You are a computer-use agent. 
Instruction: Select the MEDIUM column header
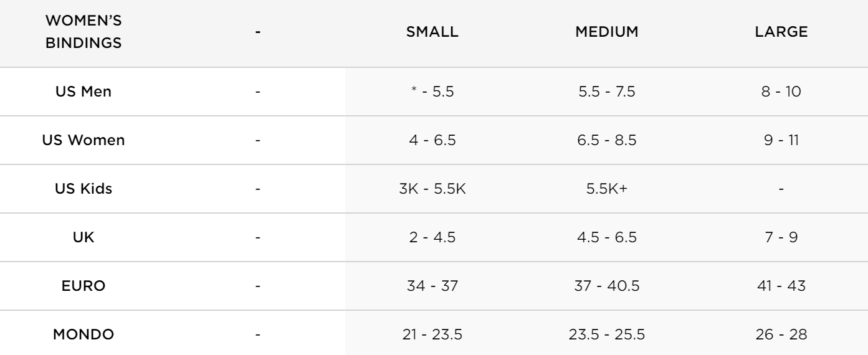606,33
